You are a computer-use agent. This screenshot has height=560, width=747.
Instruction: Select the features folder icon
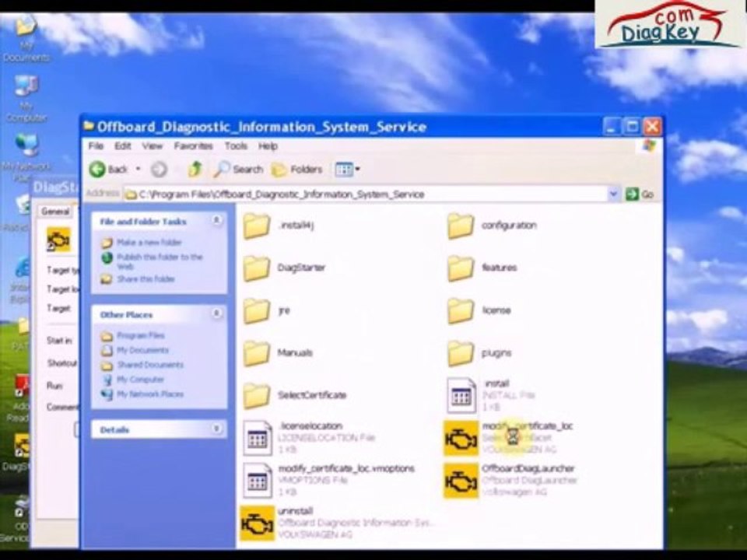coord(461,268)
